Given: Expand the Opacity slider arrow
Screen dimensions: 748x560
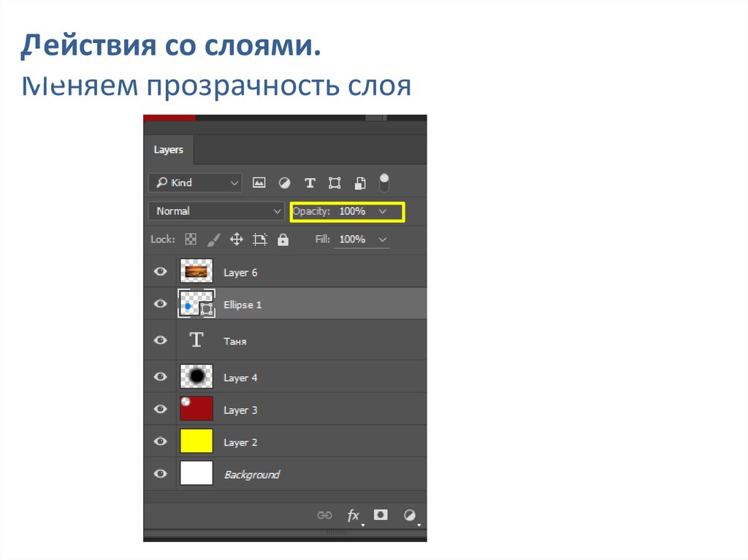Looking at the screenshot, I should 382,211.
